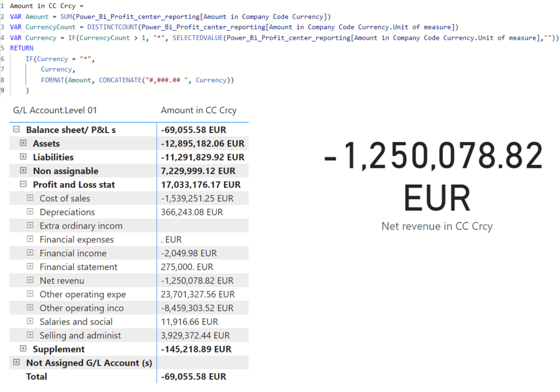The height and width of the screenshot is (392, 560).
Task: Expand the Net revenu row
Action: click(30, 280)
